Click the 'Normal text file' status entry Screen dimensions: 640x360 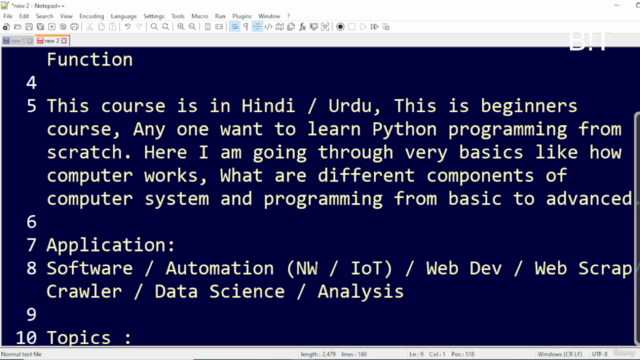pyautogui.click(x=21, y=354)
